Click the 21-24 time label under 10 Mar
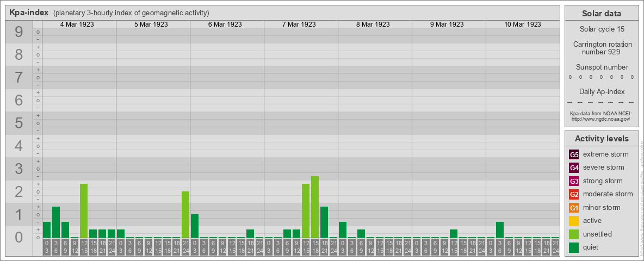 pos(555,247)
